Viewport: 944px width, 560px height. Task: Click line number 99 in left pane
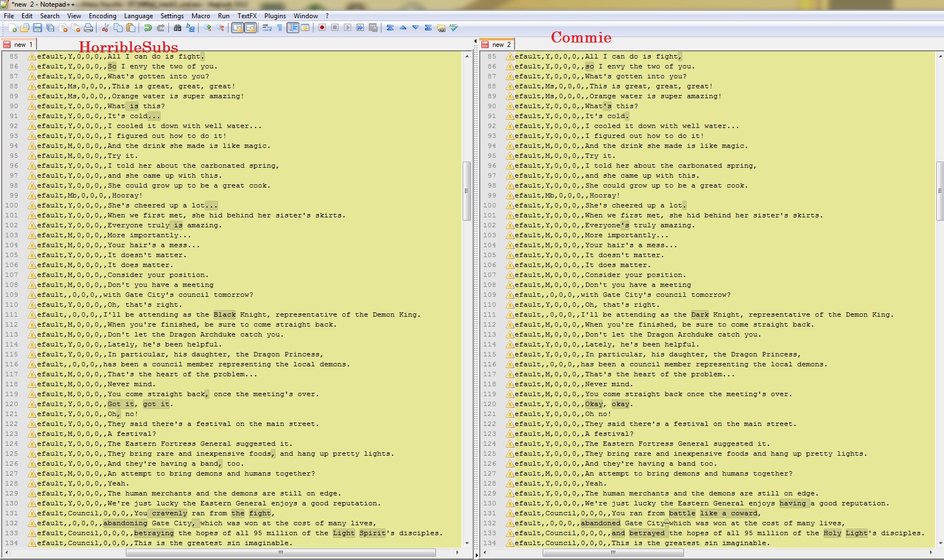pyautogui.click(x=14, y=195)
